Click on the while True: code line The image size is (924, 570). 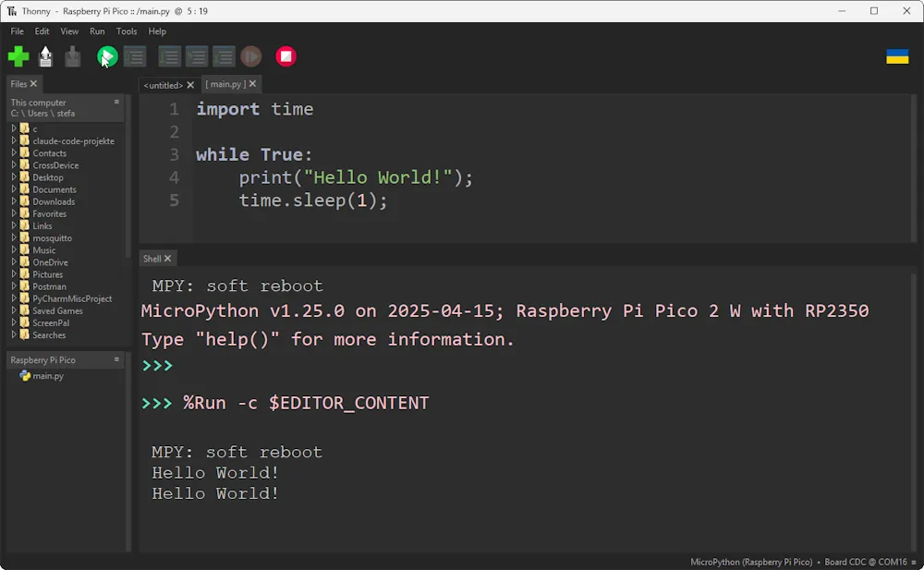(x=254, y=154)
